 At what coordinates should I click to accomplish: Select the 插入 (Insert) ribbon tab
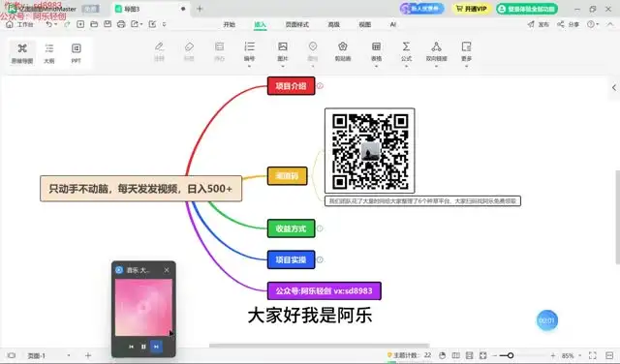(x=260, y=24)
